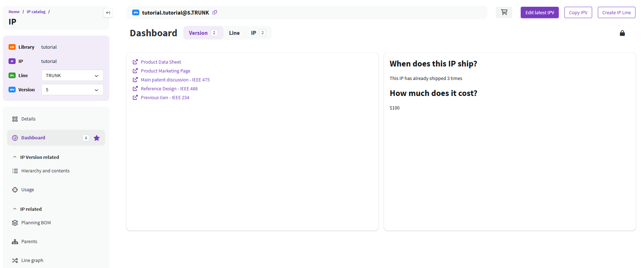Open Line graph in the sidebar

point(32,261)
